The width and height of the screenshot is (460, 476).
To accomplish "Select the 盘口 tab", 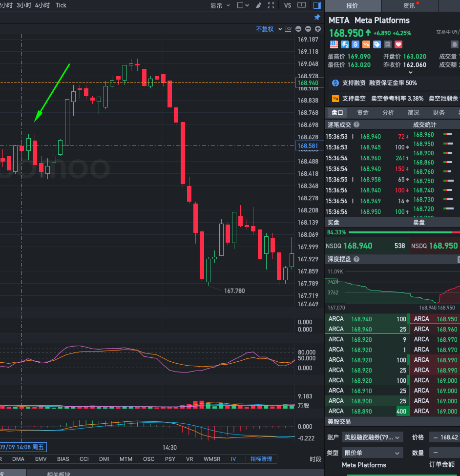I will (x=337, y=113).
